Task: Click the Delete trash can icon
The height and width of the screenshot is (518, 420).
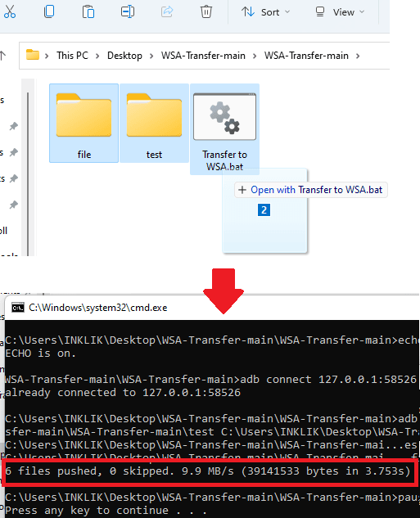Action: [205, 11]
